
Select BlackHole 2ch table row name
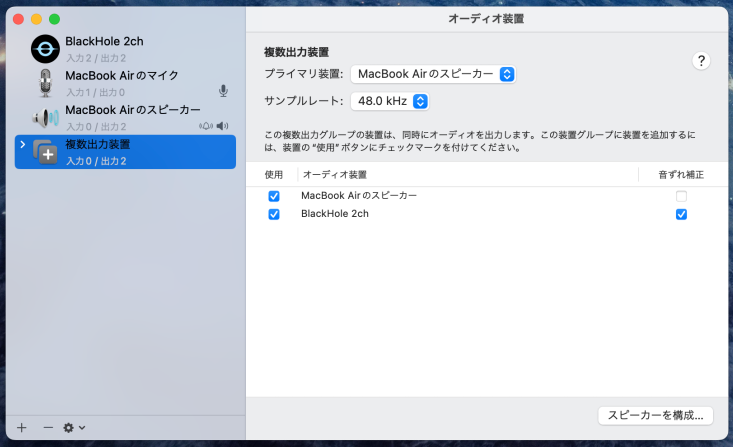[335, 214]
